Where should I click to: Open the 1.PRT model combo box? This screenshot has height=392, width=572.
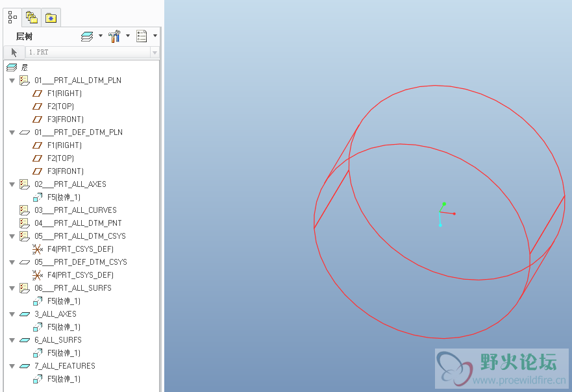pos(93,53)
